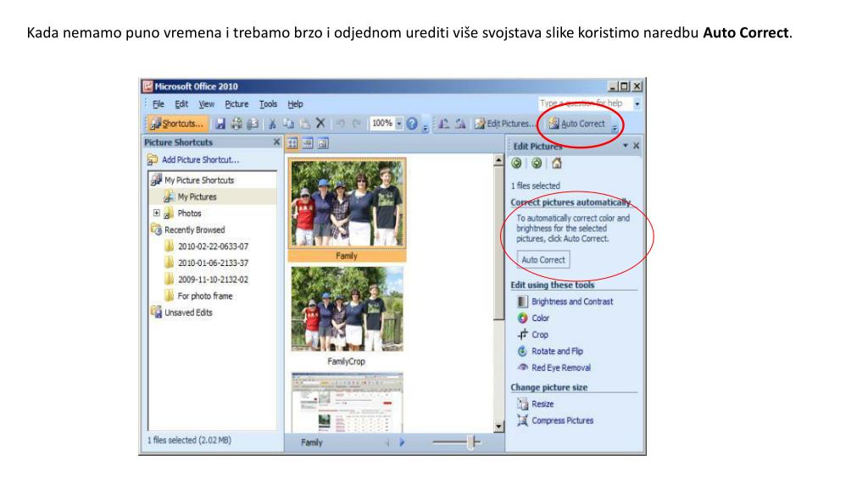
Task: Click the task pane Back arrow
Action: pyautogui.click(x=516, y=164)
